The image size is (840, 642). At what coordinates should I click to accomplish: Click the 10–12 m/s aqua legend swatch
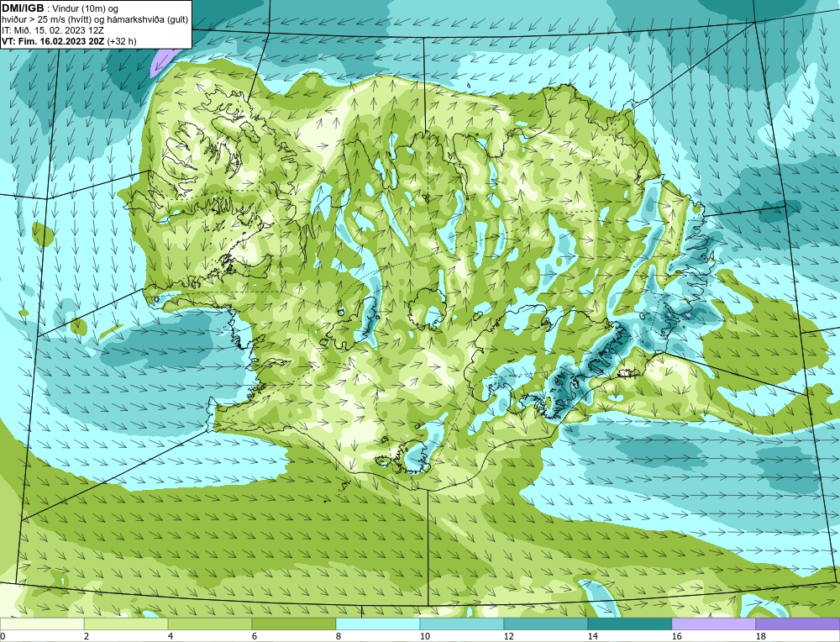pos(462,624)
